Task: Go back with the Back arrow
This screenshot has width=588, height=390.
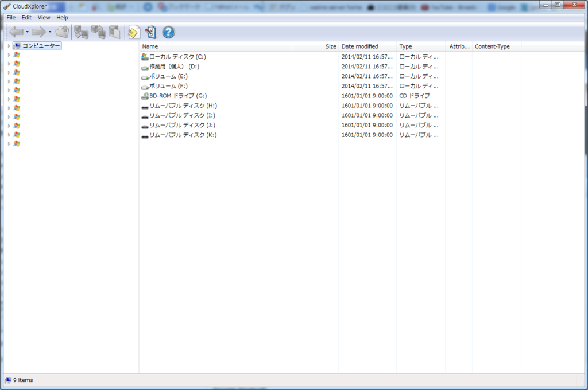Action: [17, 32]
